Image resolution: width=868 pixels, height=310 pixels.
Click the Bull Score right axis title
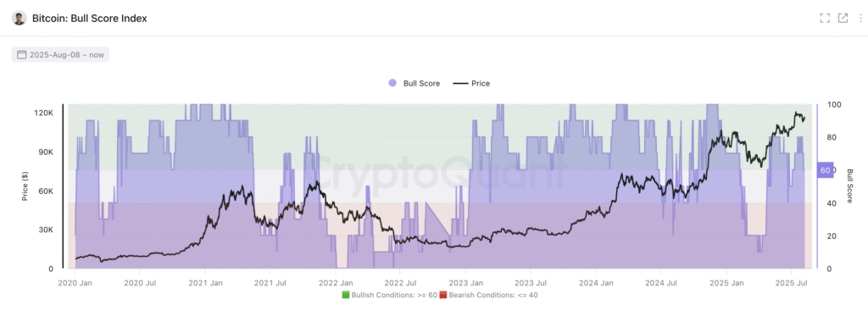pyautogui.click(x=849, y=186)
